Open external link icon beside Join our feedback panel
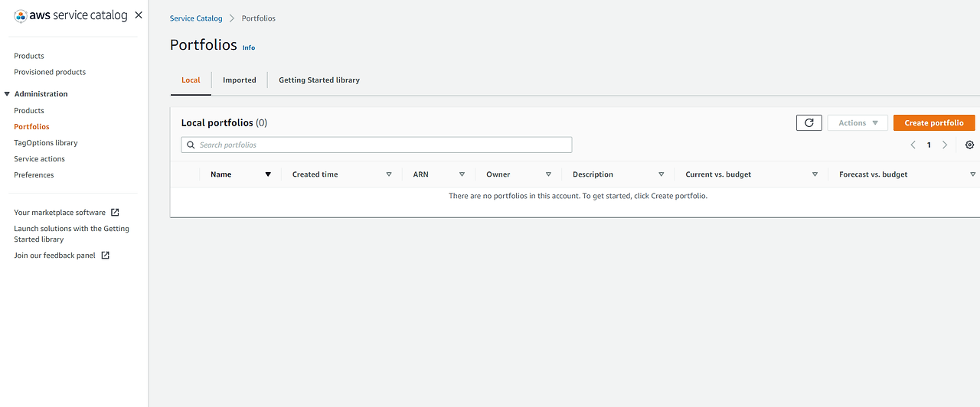Viewport: 980px width, 407px height. [x=106, y=256]
